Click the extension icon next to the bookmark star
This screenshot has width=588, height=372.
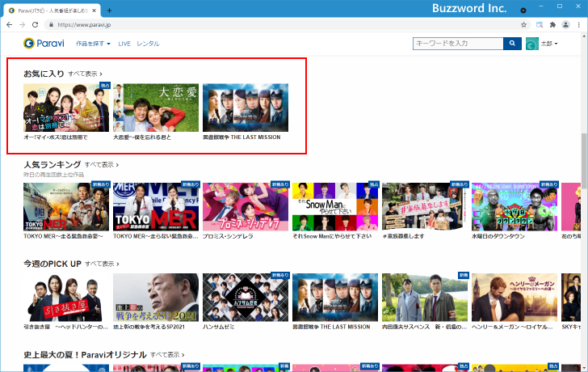tap(540, 25)
